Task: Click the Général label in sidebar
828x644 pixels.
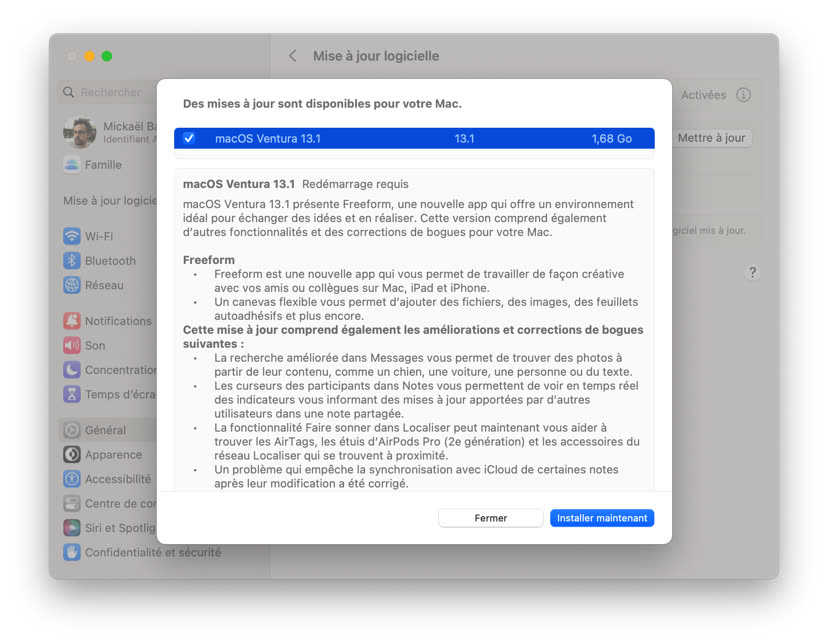Action: tap(106, 430)
